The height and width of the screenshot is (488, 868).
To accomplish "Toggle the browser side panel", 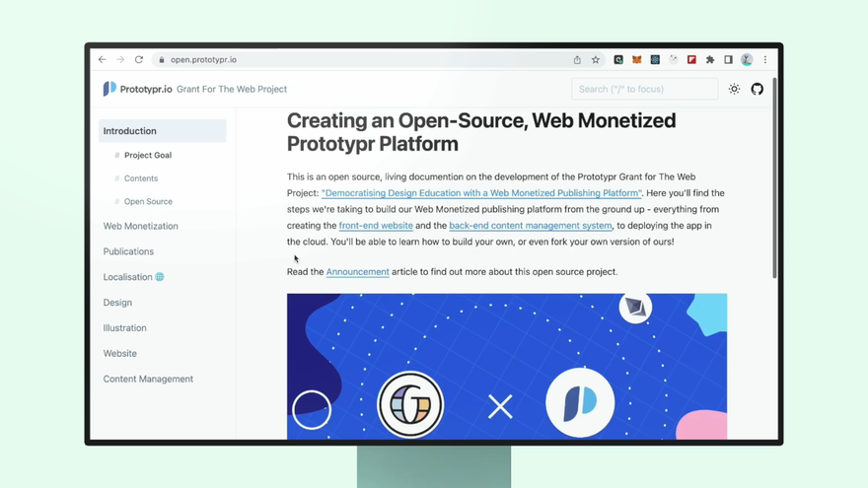I will (x=728, y=60).
